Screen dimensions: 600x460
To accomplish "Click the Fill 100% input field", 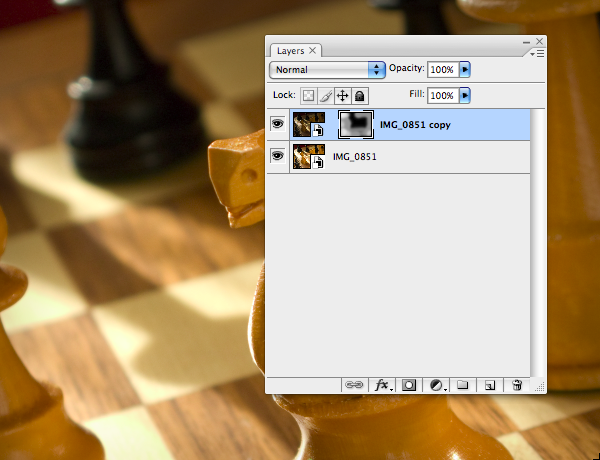I will 443,95.
